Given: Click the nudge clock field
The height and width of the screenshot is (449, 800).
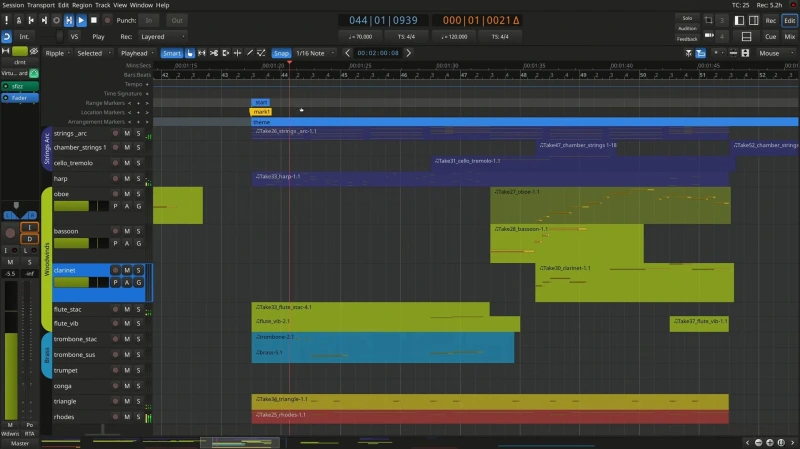Looking at the screenshot, I should click(x=378, y=53).
